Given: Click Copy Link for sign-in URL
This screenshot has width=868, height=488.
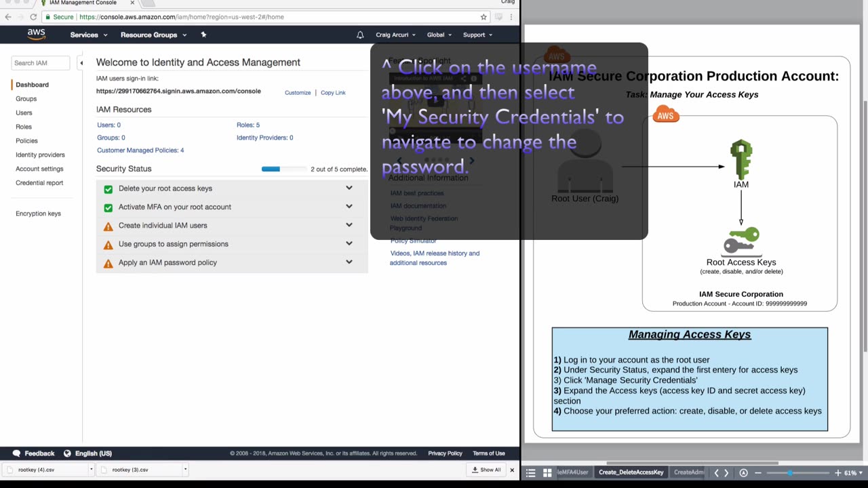Looking at the screenshot, I should pos(333,93).
